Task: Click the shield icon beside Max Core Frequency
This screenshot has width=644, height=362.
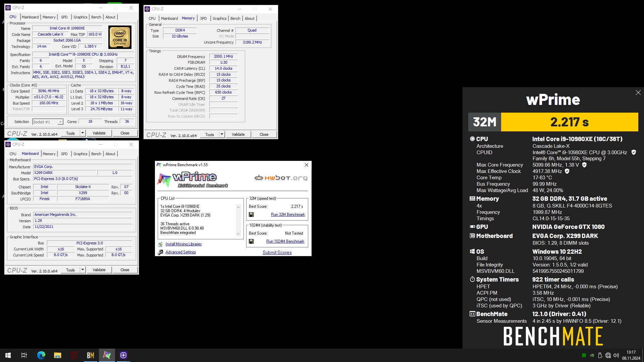Action: pyautogui.click(x=584, y=165)
